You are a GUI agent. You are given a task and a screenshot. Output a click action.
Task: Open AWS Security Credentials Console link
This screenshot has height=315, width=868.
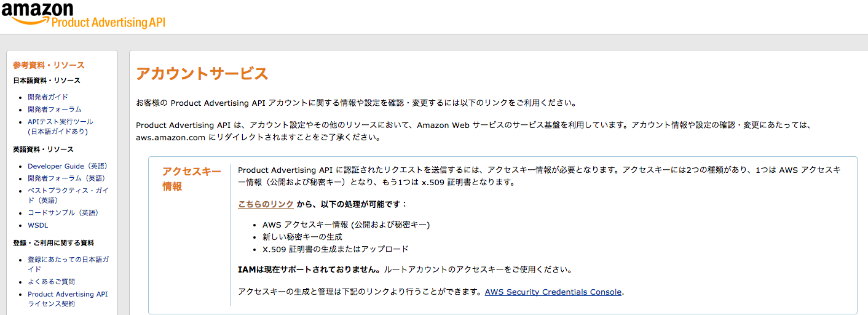[x=553, y=292]
